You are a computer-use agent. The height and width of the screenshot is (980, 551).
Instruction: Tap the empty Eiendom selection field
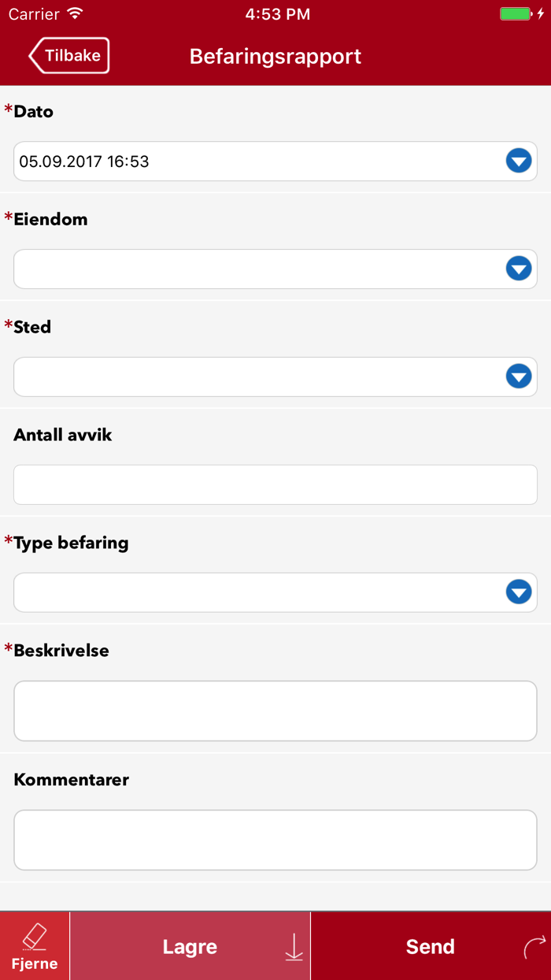tap(252, 269)
